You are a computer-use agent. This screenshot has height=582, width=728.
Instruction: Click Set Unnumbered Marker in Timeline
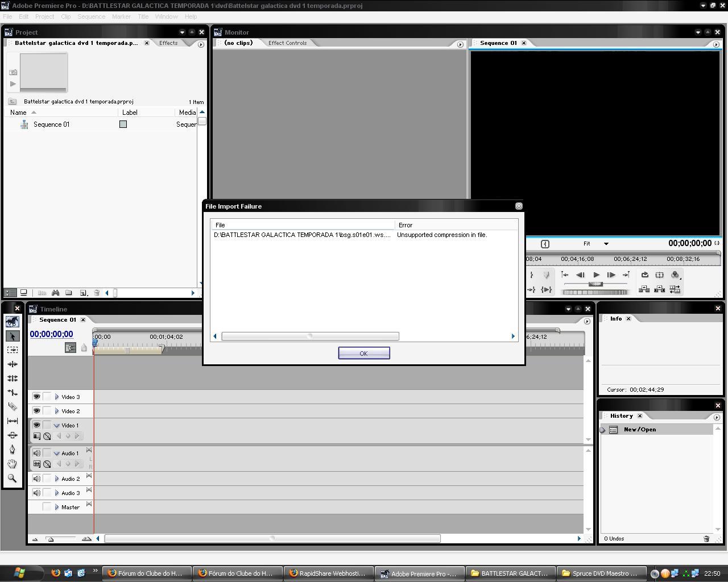coord(84,348)
